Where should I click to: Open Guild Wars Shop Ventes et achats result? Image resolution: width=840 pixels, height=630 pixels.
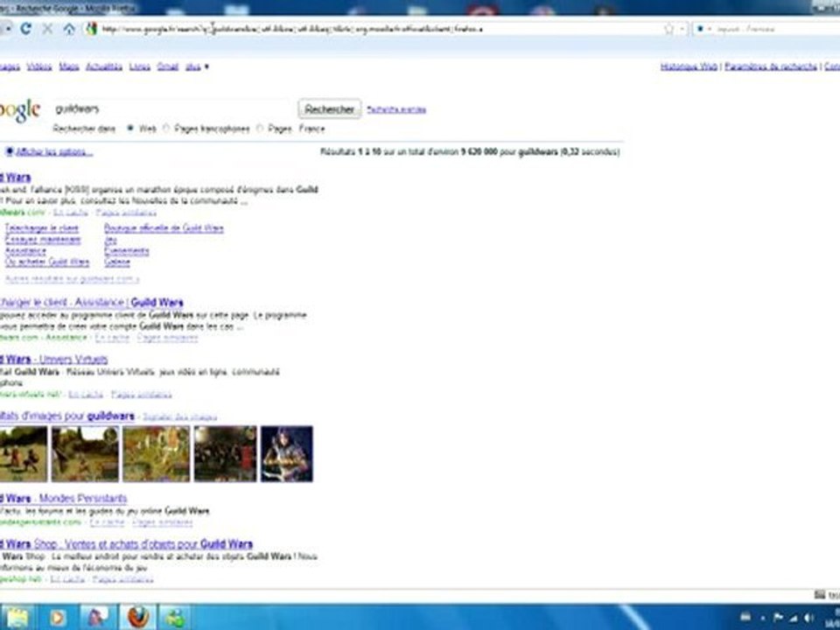pyautogui.click(x=126, y=544)
